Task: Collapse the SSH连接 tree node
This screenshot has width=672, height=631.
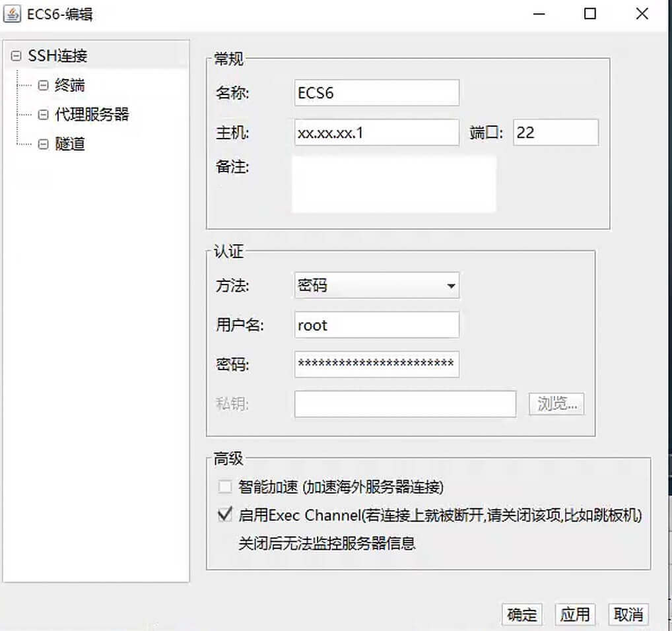Action: tap(16, 57)
